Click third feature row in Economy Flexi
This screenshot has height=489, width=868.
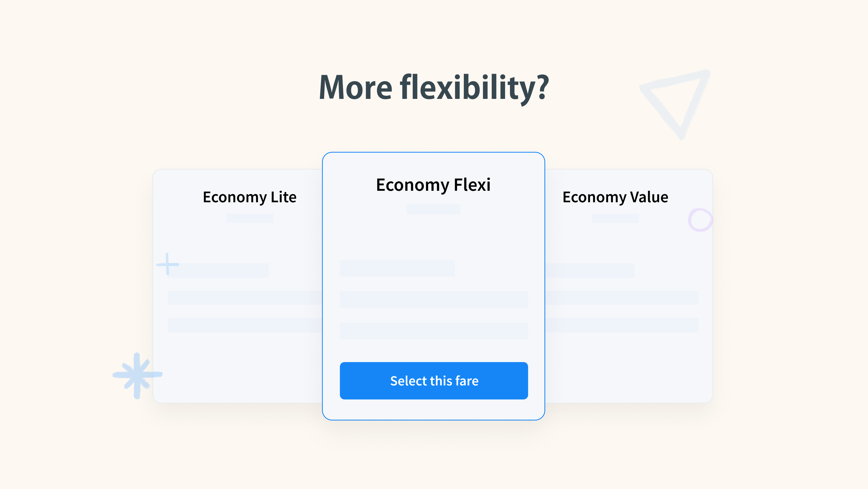[x=434, y=331]
